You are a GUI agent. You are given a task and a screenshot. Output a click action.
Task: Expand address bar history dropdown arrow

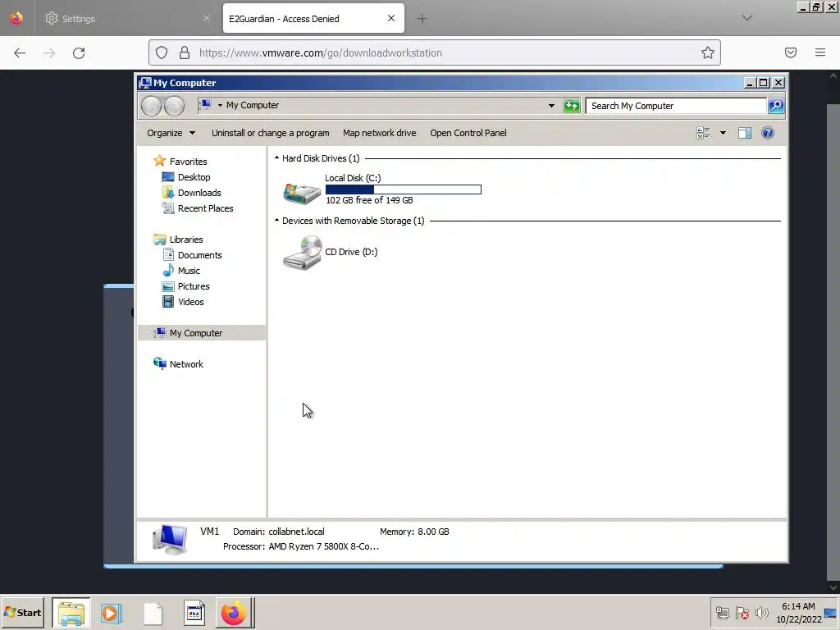tap(551, 106)
